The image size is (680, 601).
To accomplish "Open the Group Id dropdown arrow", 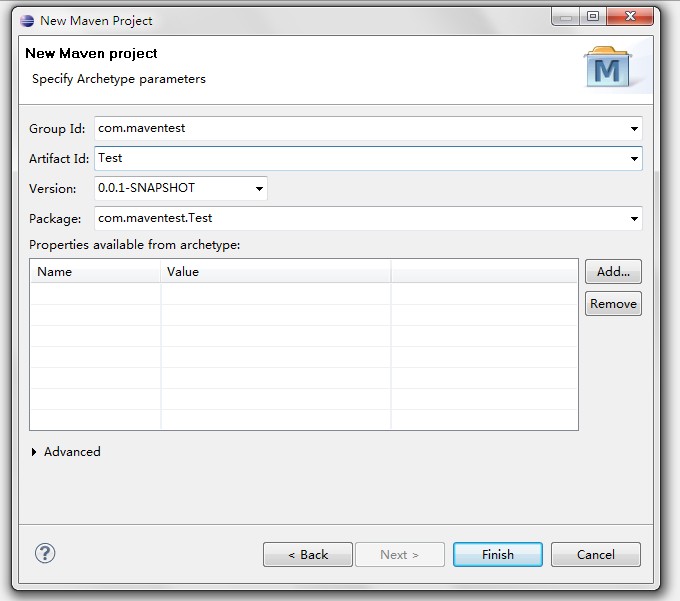I will pyautogui.click(x=634, y=129).
